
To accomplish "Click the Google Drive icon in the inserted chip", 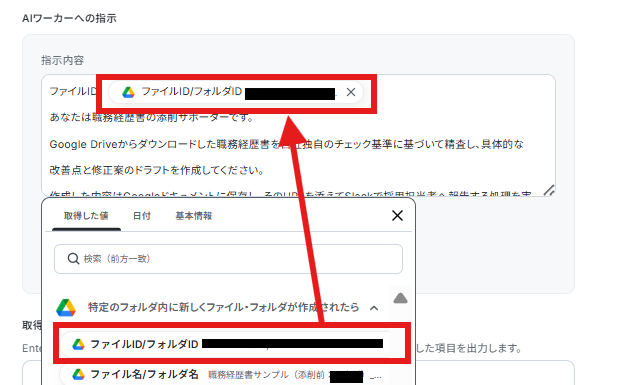I will (x=128, y=92).
